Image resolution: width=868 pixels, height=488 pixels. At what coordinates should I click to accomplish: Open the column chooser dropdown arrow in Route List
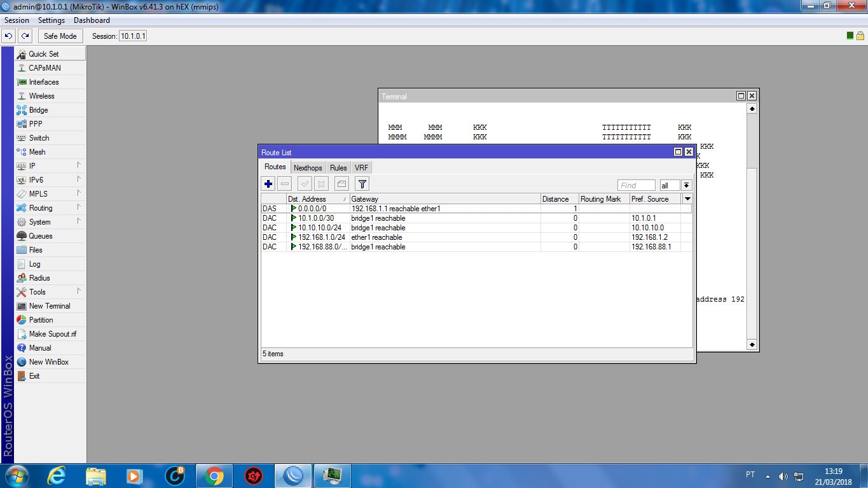(687, 199)
